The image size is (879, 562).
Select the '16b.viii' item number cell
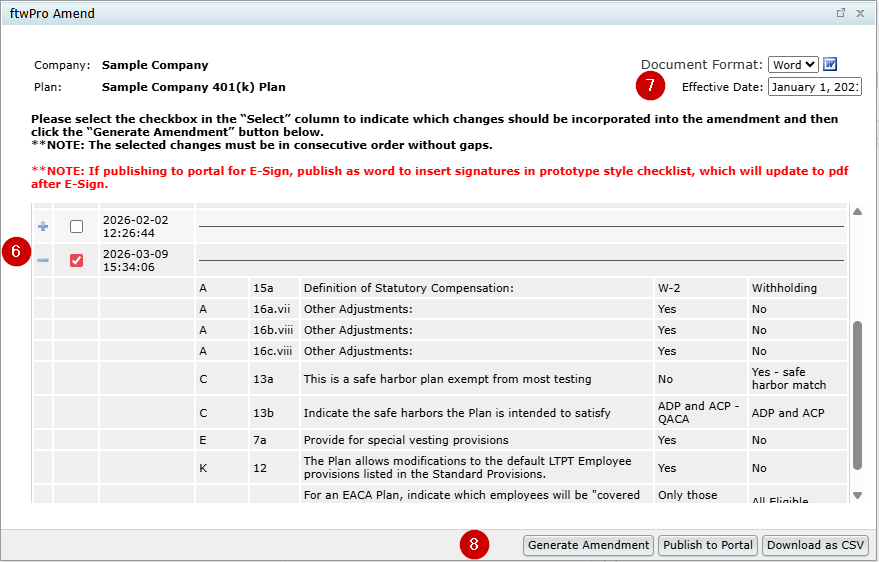coord(274,330)
